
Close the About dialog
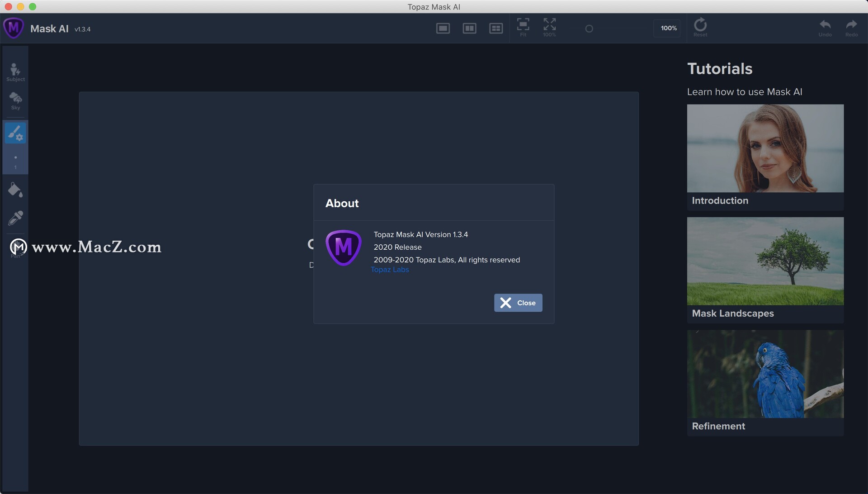518,303
